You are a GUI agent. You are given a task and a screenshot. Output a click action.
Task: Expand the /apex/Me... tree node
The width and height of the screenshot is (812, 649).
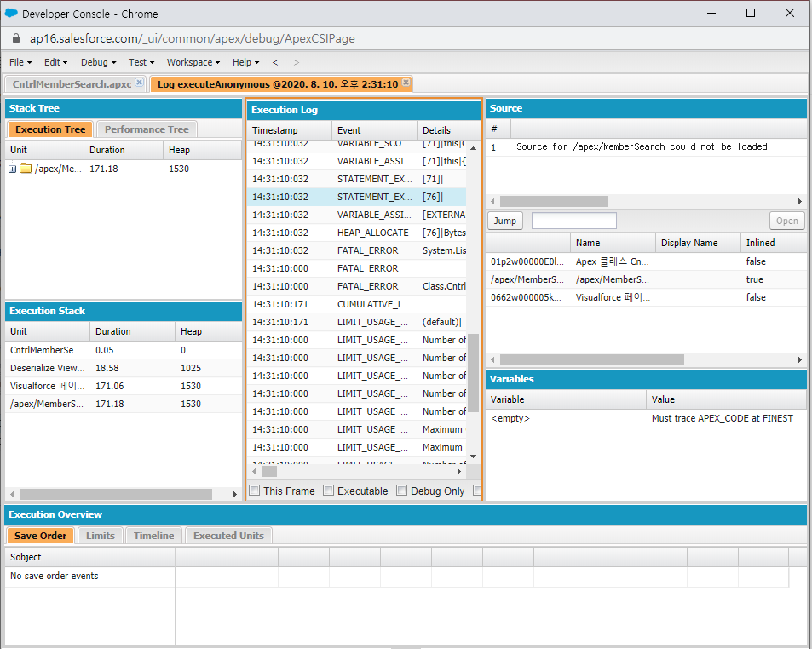(13, 169)
